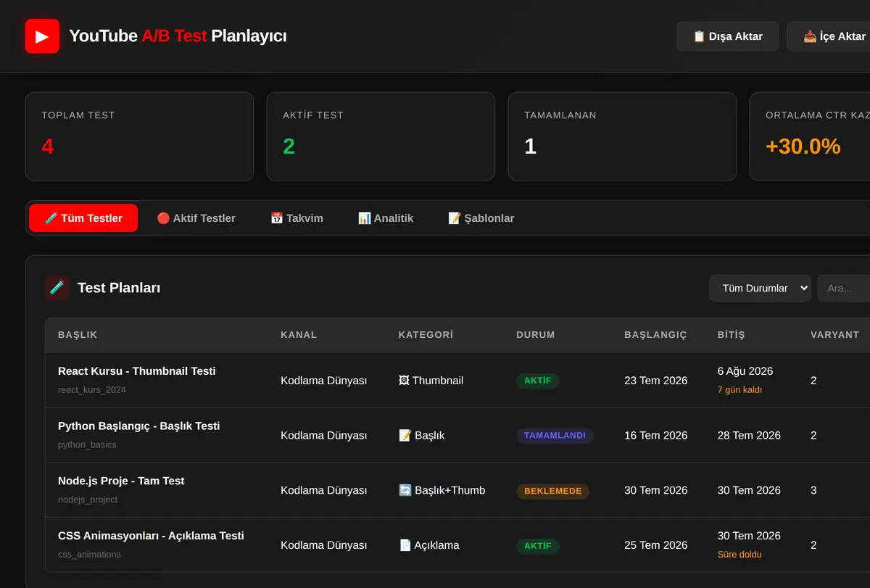This screenshot has height=588, width=870.
Task: Click the bar chart icon in Analitik tab
Action: 364,218
